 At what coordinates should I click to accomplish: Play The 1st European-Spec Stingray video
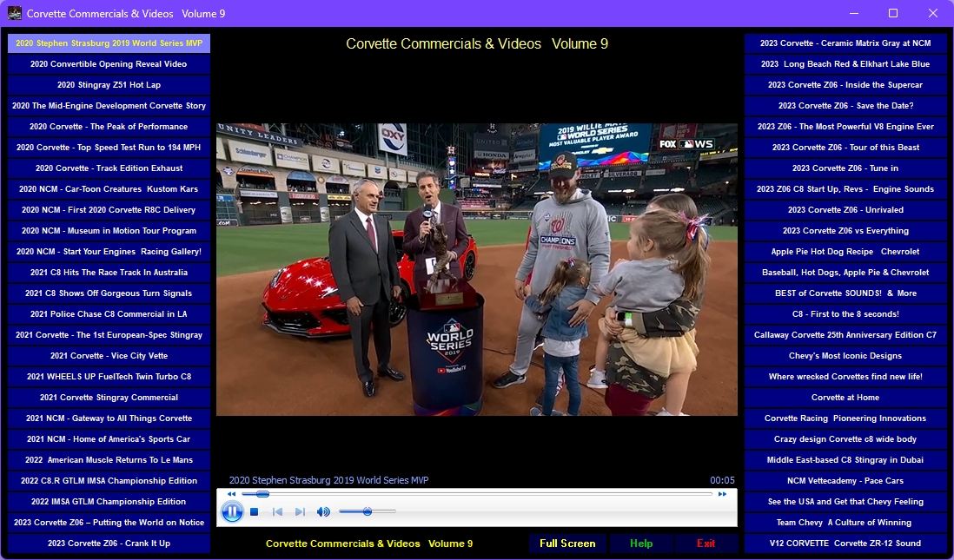109,335
